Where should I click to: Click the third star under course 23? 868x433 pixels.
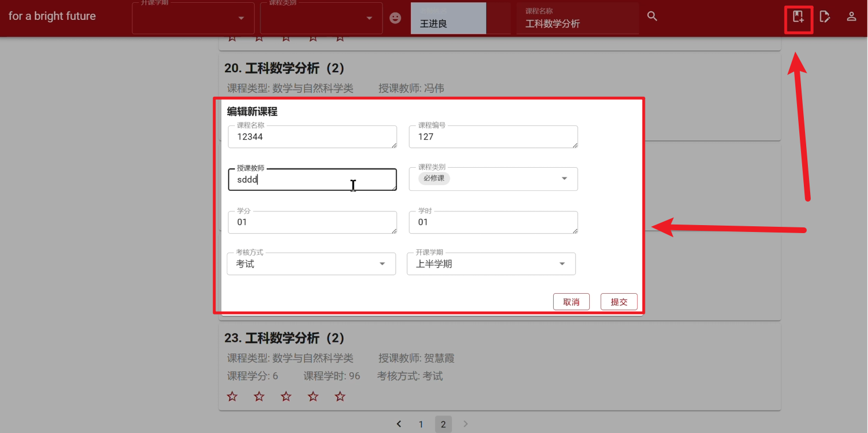point(286,396)
